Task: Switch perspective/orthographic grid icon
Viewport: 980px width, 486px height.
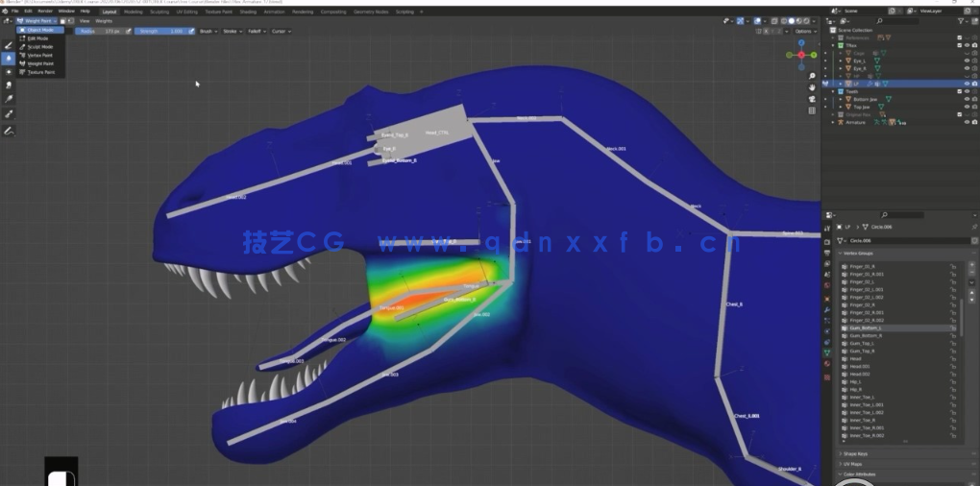Action: (812, 110)
